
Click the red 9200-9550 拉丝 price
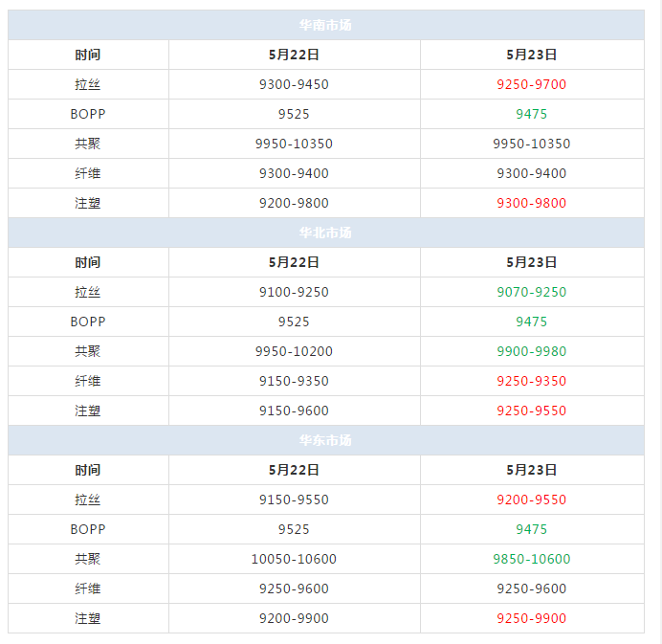point(531,500)
